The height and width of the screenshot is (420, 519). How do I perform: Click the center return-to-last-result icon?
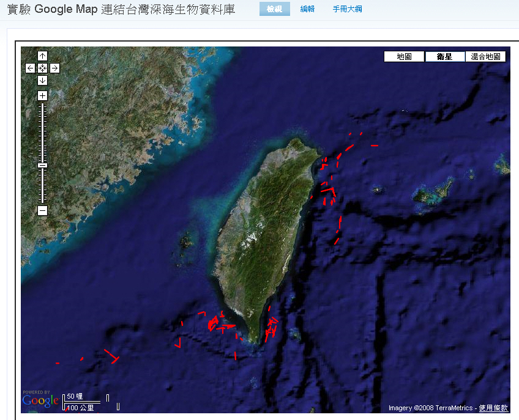[42, 68]
